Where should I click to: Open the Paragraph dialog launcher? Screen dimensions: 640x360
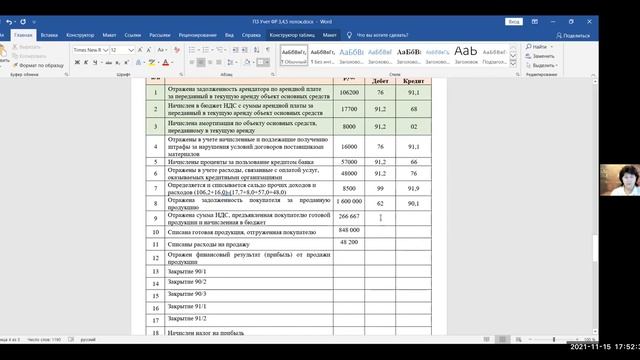pyautogui.click(x=273, y=75)
